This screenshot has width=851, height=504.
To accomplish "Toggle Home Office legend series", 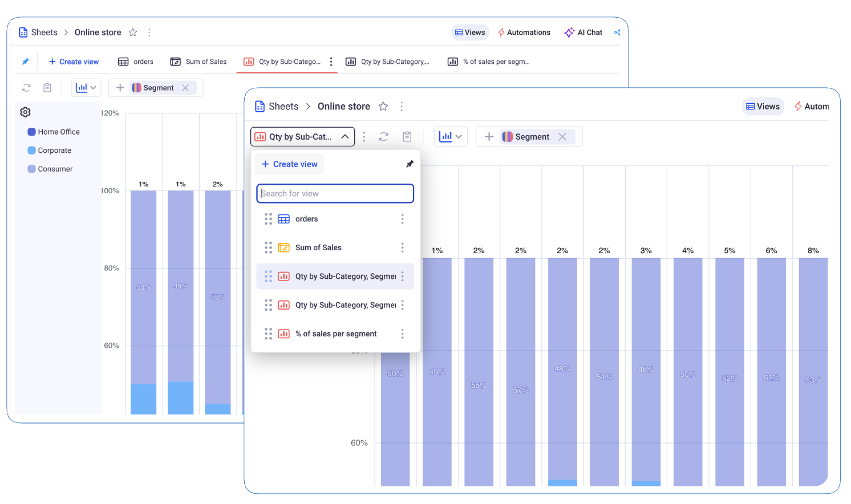I will coord(54,132).
